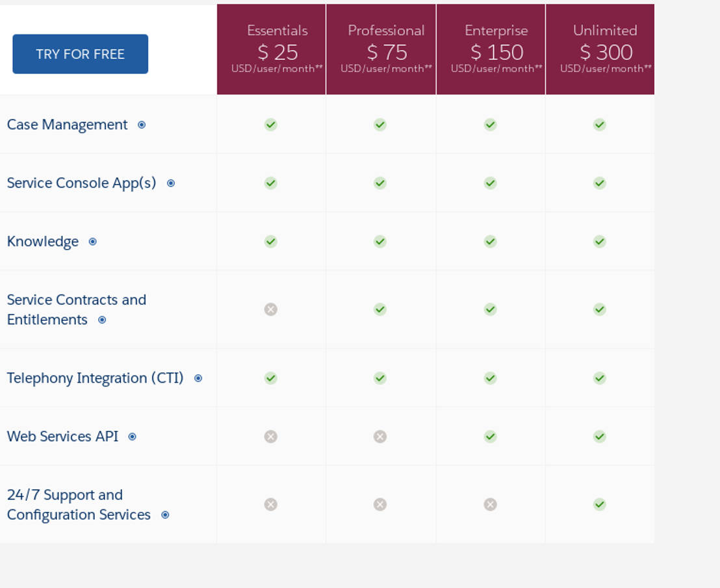Click the TRY FOR FREE button
720x588 pixels.
pos(80,54)
